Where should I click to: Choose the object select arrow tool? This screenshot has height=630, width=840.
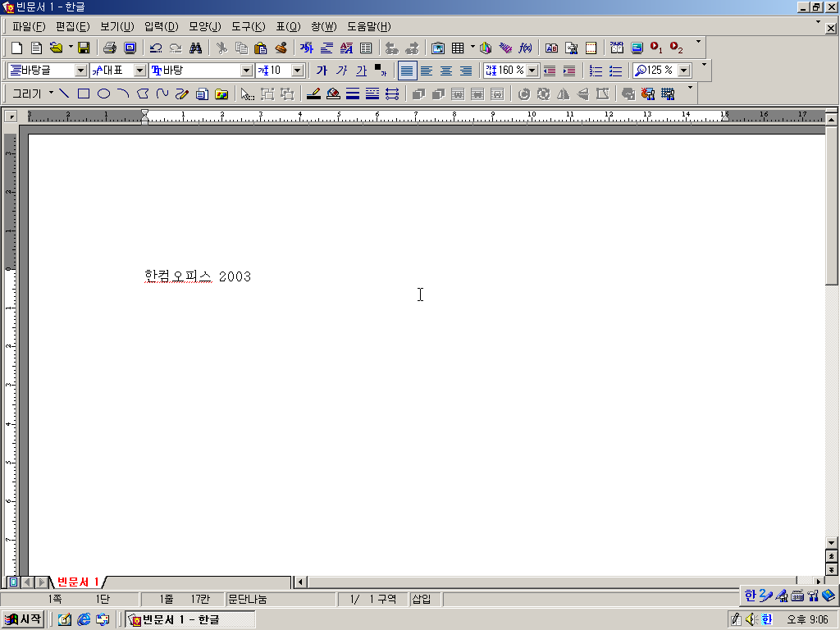tap(247, 94)
